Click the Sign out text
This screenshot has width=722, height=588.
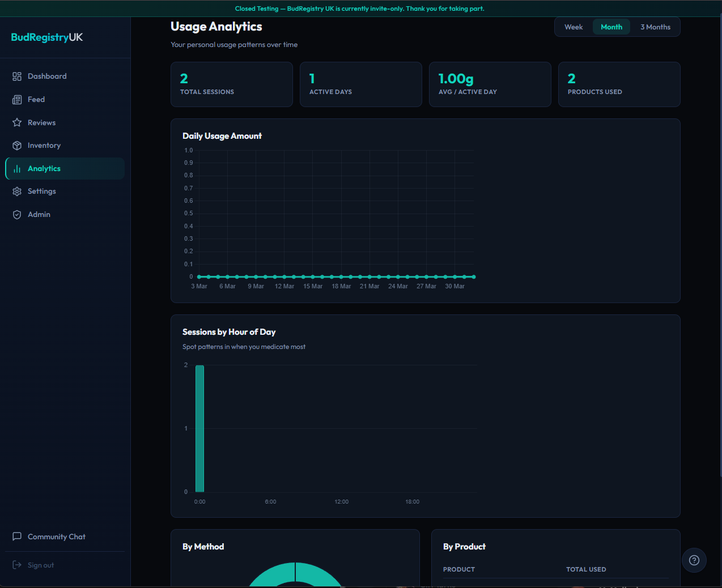[x=41, y=565]
